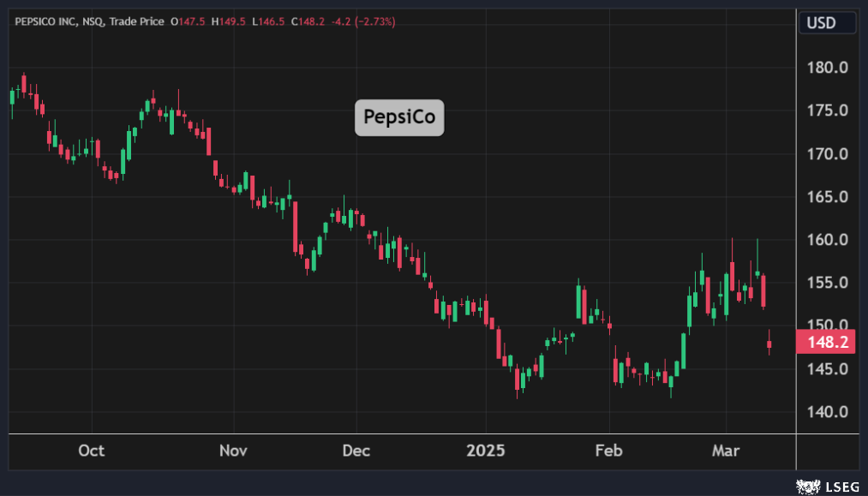Screen dimensions: 868x496
Task: Select the 165.0 price axis label
Action: click(827, 197)
